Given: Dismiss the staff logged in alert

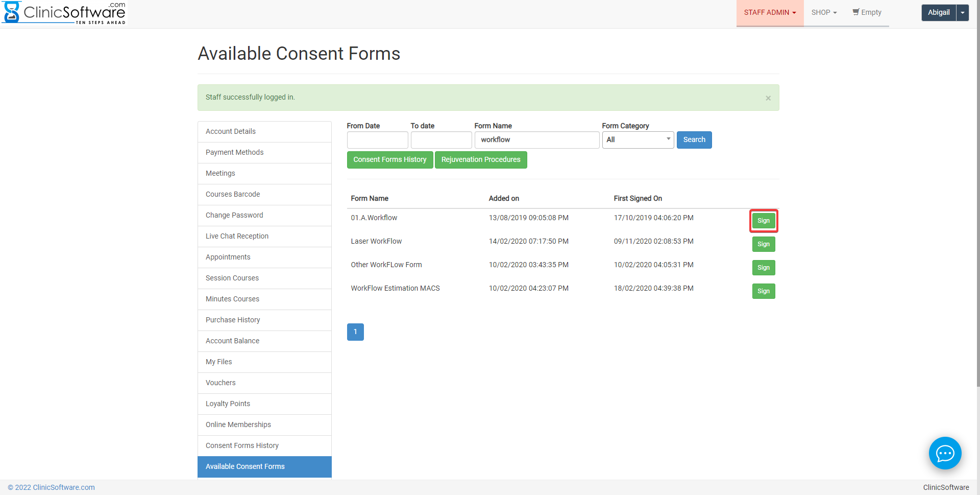Looking at the screenshot, I should click(x=768, y=98).
